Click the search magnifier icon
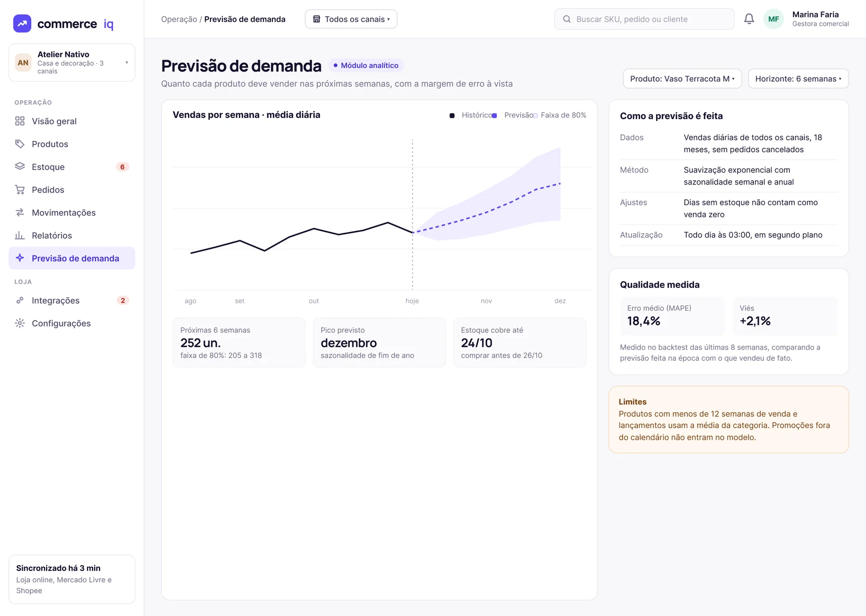 [567, 19]
